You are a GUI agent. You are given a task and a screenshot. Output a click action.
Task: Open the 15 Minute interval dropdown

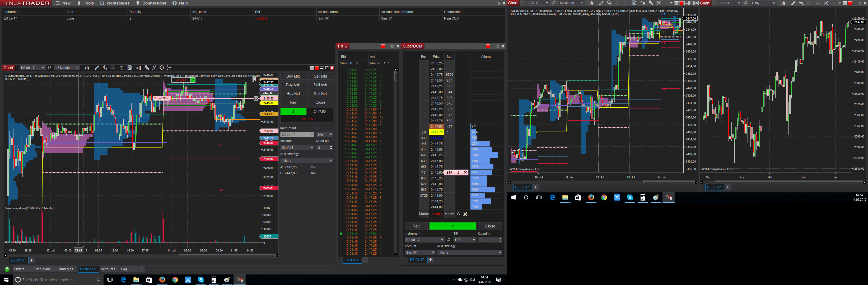[67, 68]
